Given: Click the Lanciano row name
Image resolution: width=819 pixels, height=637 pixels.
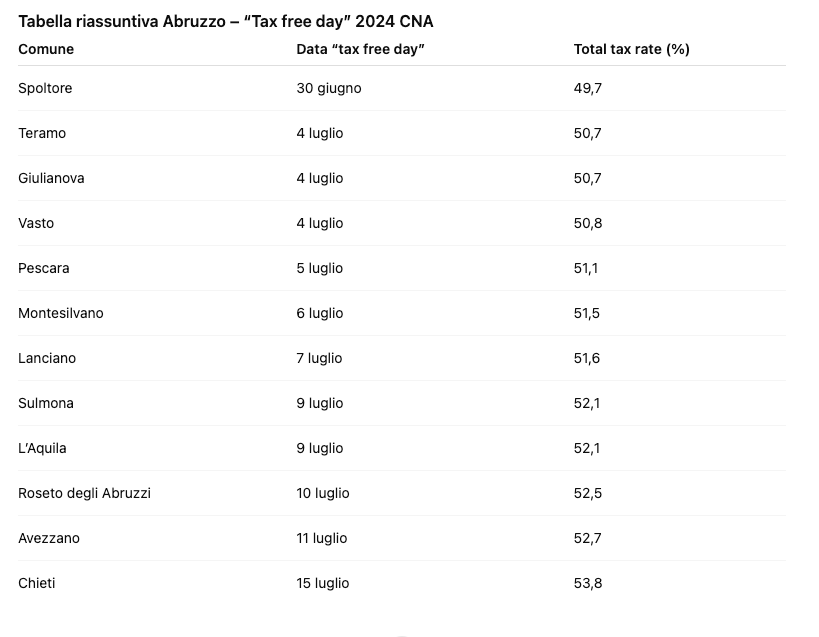Looking at the screenshot, I should 47,358.
